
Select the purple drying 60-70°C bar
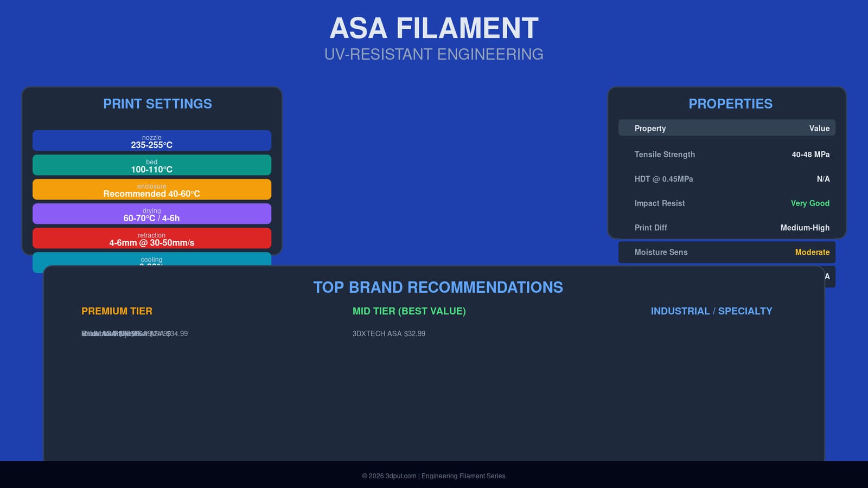coord(152,214)
